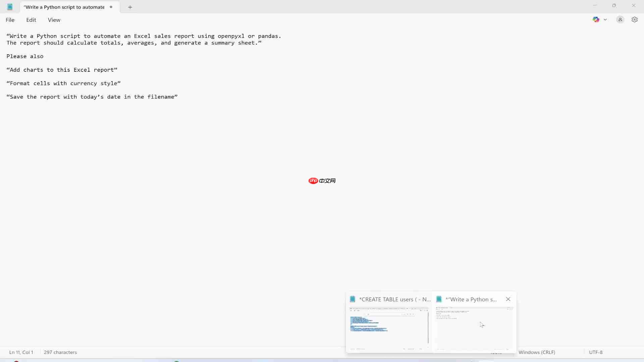Click the Ln 11, Col 1 indicator

21,352
